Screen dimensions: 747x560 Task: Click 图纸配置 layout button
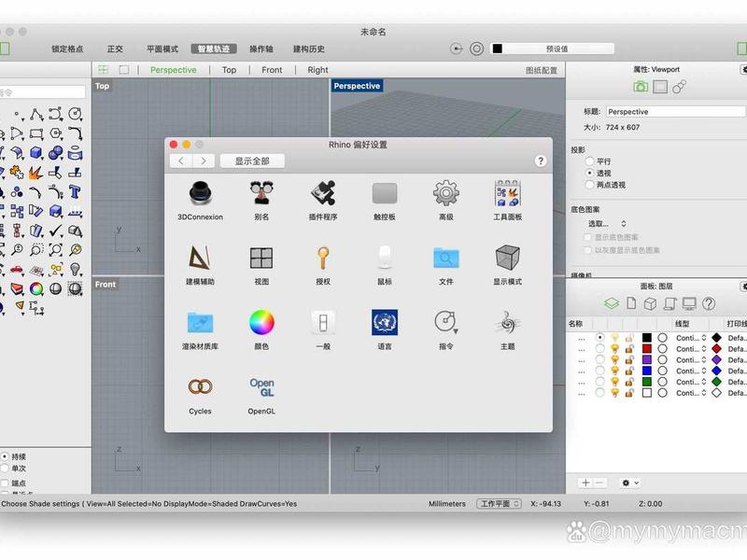pos(542,71)
